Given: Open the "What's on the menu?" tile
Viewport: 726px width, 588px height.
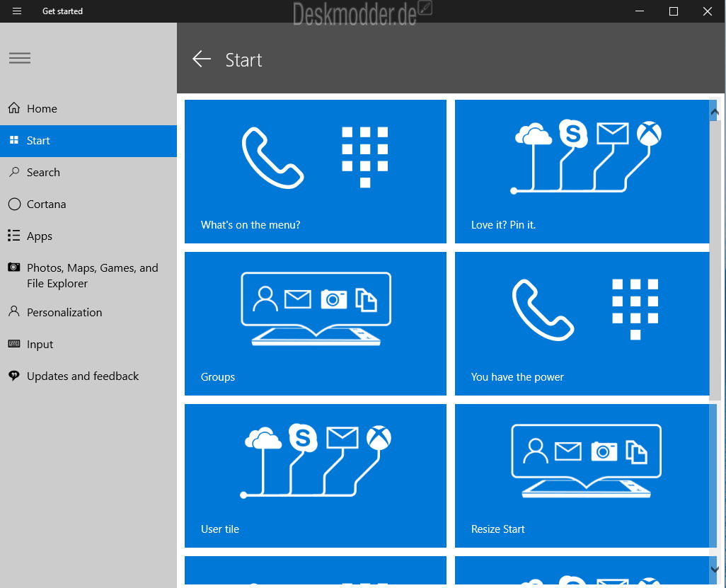Looking at the screenshot, I should click(x=316, y=171).
